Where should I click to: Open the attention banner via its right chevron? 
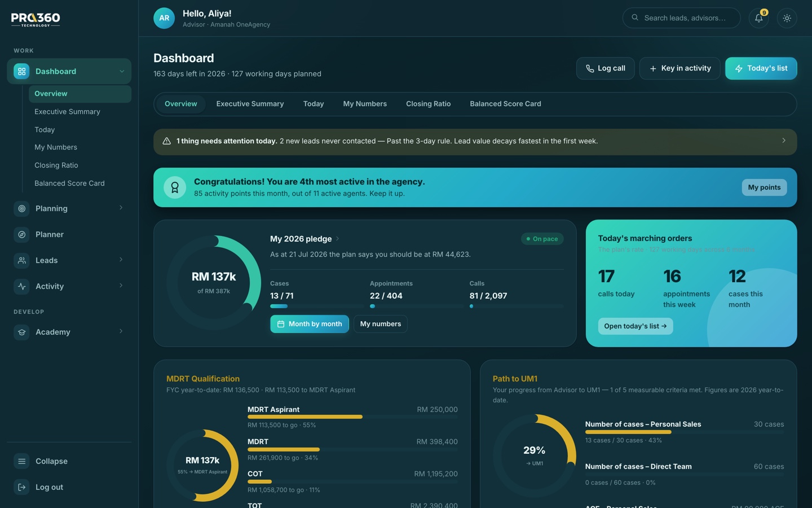[x=784, y=141]
